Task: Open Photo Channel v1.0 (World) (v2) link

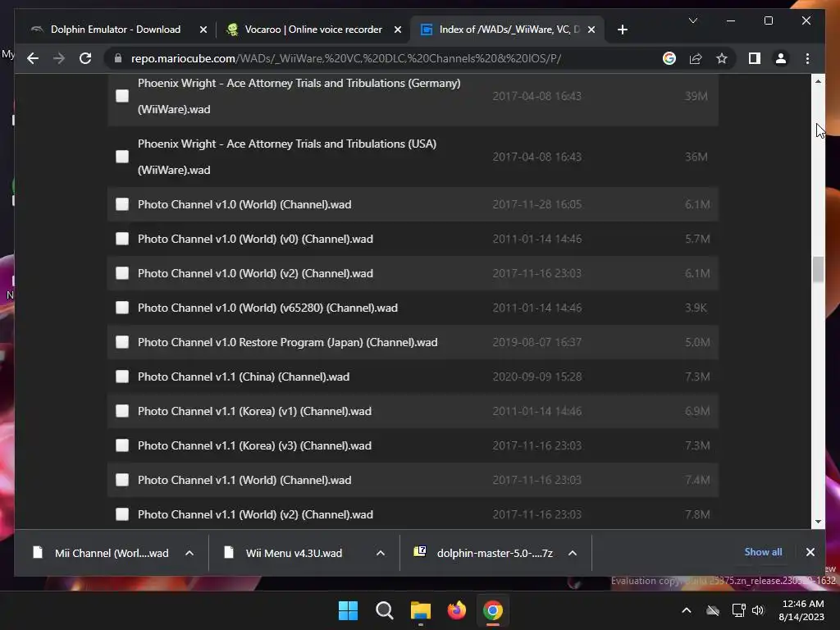Action: click(255, 273)
